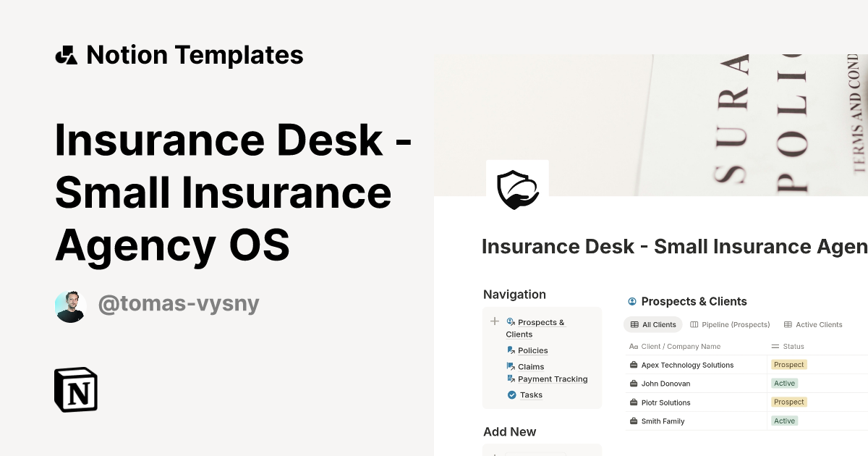This screenshot has width=868, height=456.
Task: Toggle the Prospect status on Piotr Solutions
Action: click(x=788, y=402)
